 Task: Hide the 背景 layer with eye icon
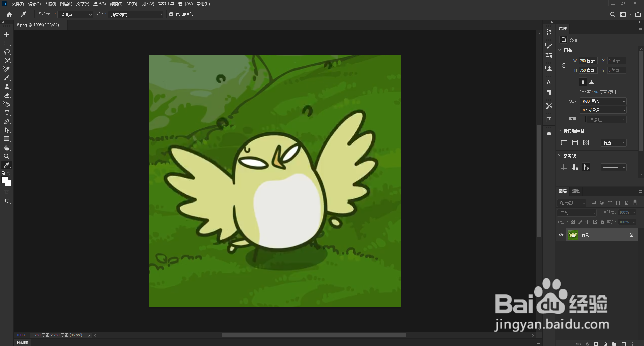coord(561,235)
